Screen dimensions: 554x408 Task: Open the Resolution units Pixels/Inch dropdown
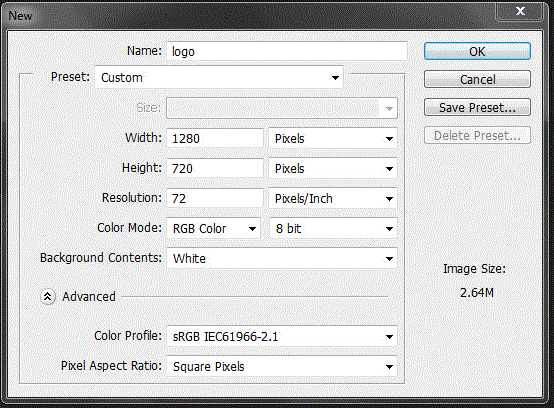point(333,199)
